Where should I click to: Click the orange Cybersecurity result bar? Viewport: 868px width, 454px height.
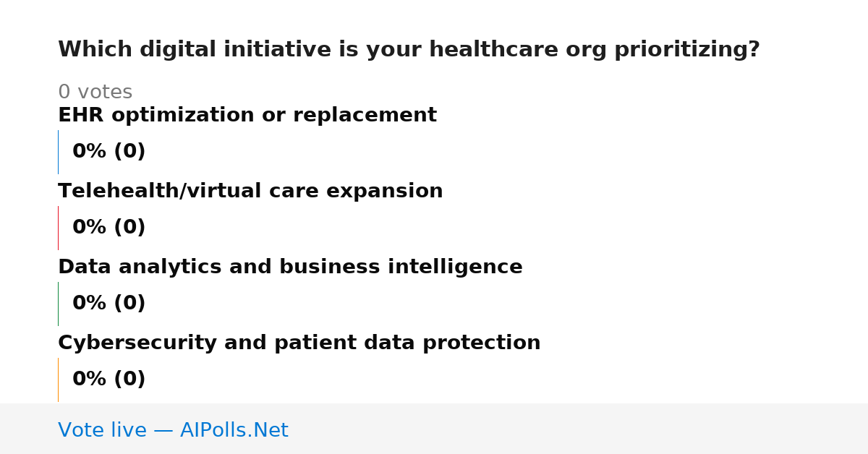coord(58,380)
